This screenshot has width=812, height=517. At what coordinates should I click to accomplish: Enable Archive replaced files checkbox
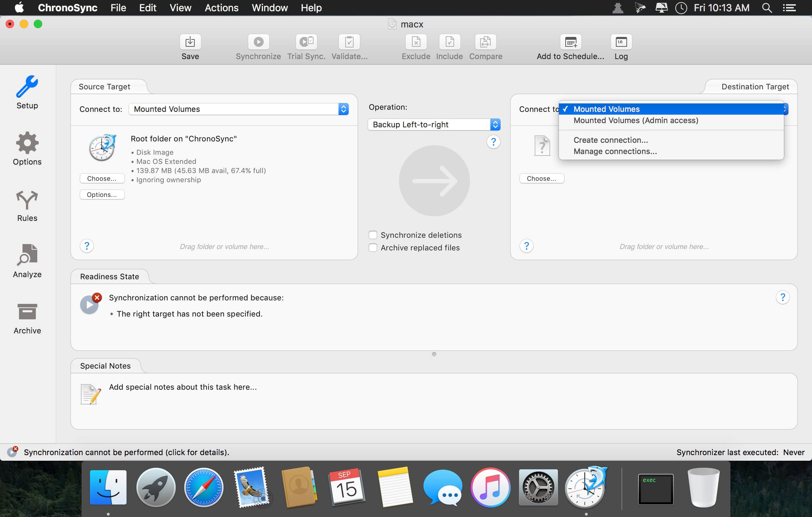pos(373,248)
